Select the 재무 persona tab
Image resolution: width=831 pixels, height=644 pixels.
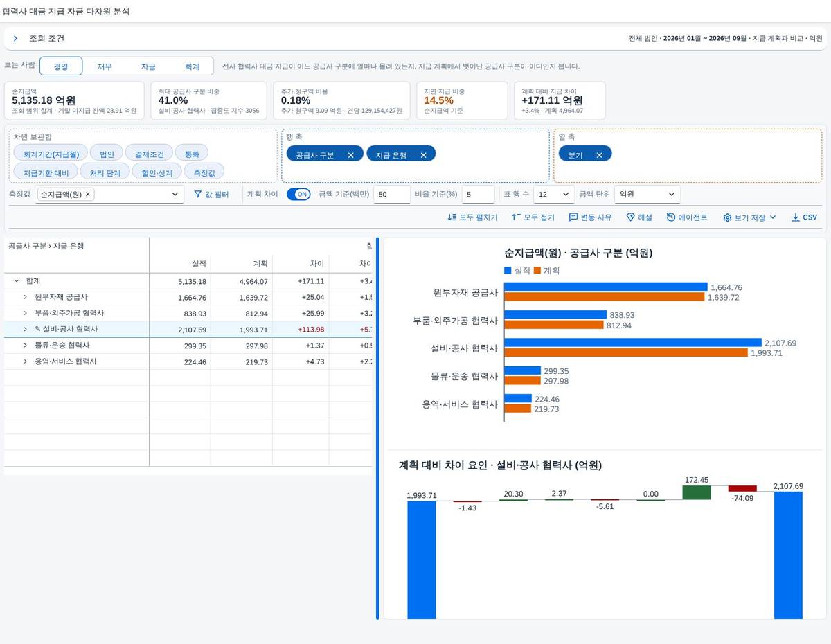[x=105, y=66]
